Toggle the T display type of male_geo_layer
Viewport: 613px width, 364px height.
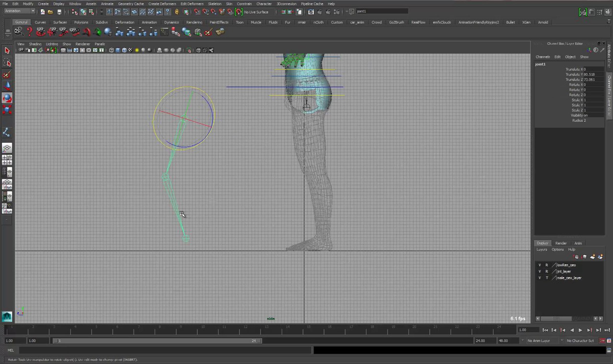(x=547, y=278)
